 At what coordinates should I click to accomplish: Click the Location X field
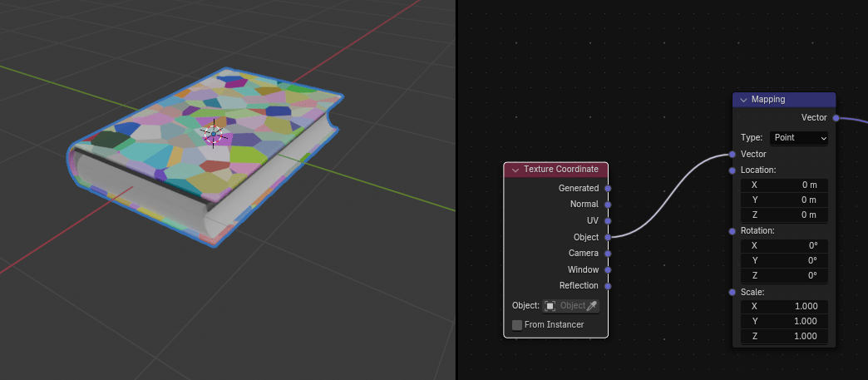pyautogui.click(x=784, y=185)
